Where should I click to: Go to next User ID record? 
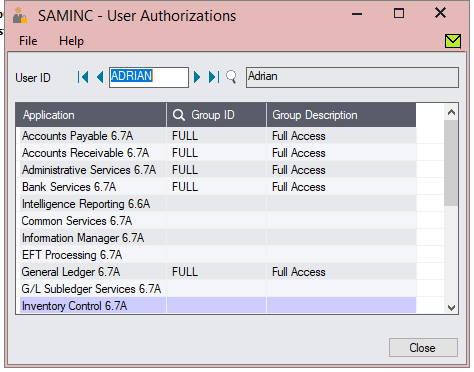pos(197,77)
